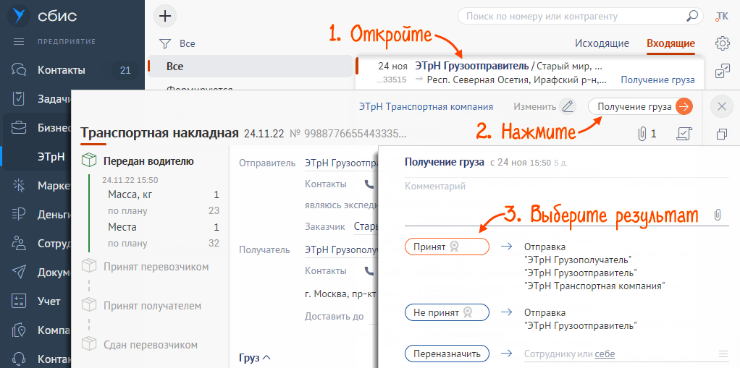Click the себе link
The height and width of the screenshot is (368, 740).
point(605,354)
